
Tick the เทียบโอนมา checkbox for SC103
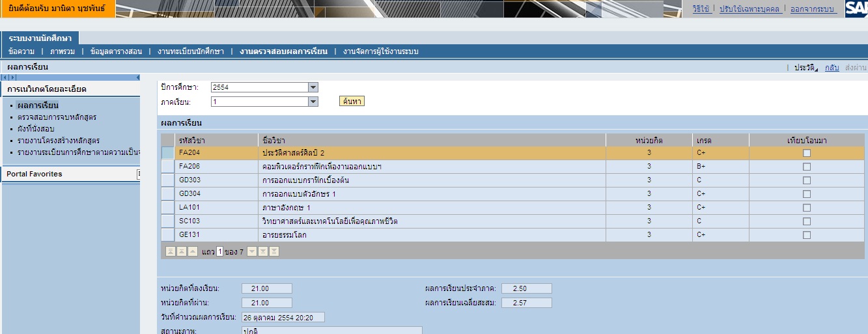click(x=807, y=221)
